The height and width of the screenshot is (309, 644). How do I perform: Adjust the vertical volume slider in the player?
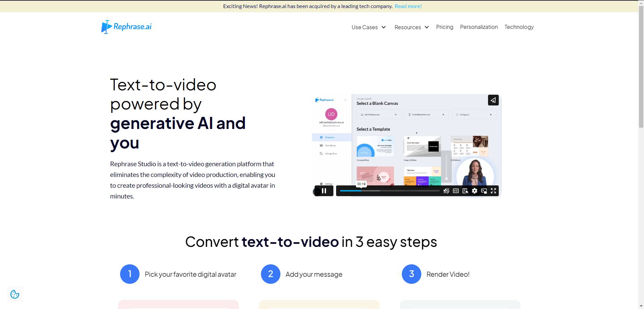click(x=446, y=166)
